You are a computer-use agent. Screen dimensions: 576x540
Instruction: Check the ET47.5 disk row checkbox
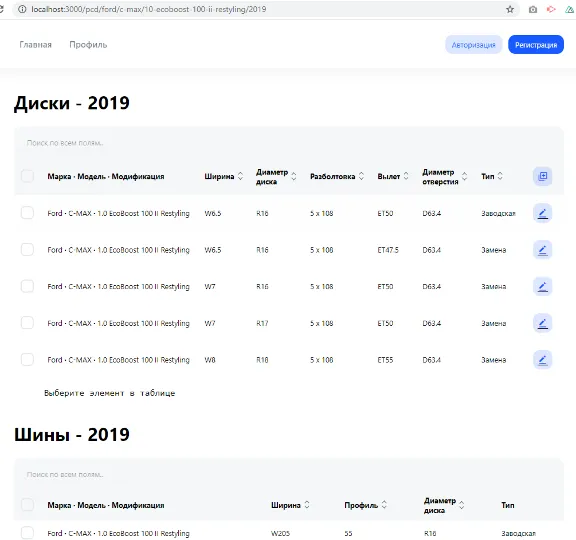tap(27, 249)
